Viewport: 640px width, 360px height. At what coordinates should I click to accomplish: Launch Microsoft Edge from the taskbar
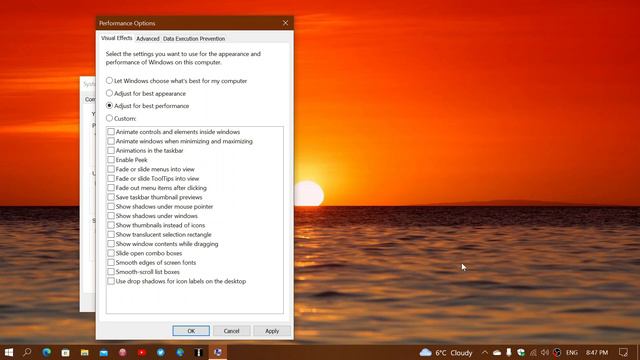pyautogui.click(x=47, y=352)
